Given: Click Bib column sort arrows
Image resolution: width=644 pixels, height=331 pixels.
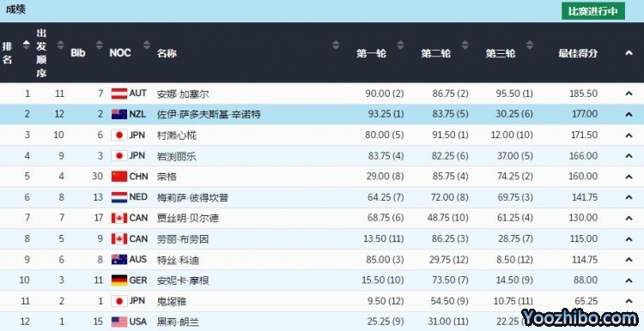Looking at the screenshot, I should click(x=99, y=45).
